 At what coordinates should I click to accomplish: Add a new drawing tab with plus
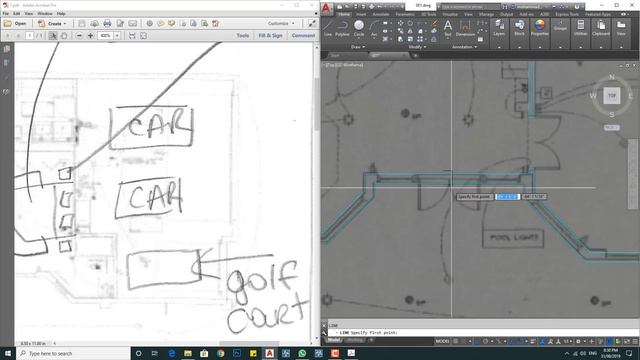416,56
